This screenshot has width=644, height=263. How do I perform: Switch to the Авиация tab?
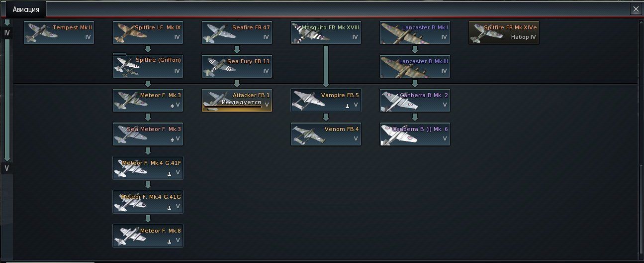click(x=26, y=9)
